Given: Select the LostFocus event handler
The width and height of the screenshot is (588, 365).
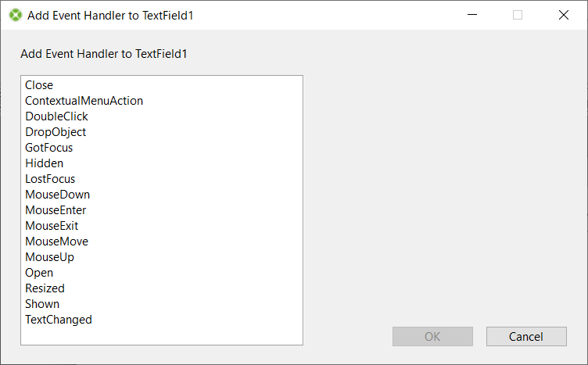Looking at the screenshot, I should 50,179.
